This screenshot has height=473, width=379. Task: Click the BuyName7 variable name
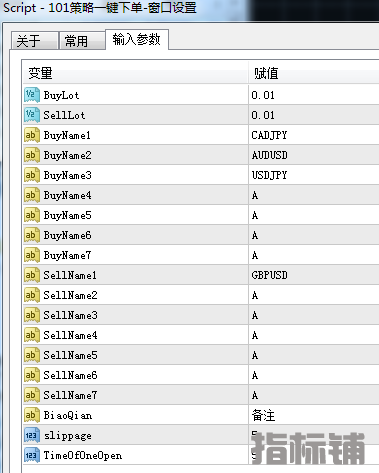[x=67, y=255]
